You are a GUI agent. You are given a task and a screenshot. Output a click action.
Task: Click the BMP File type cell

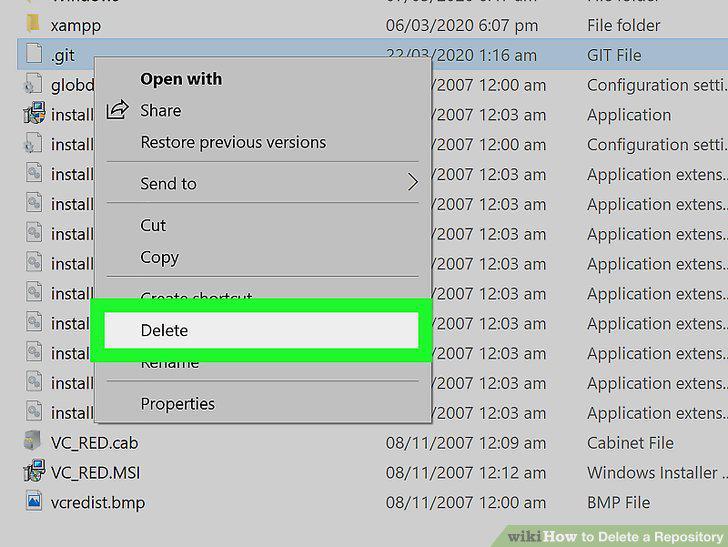pyautogui.click(x=618, y=503)
